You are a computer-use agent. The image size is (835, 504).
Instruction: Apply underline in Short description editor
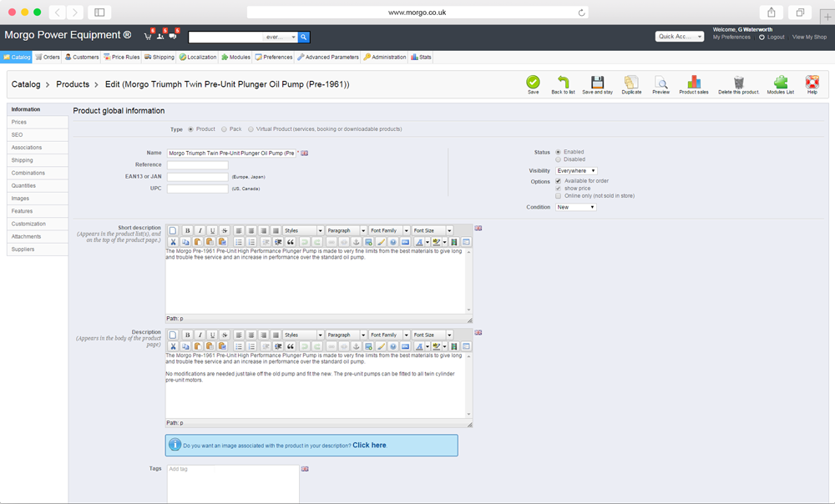coord(212,230)
